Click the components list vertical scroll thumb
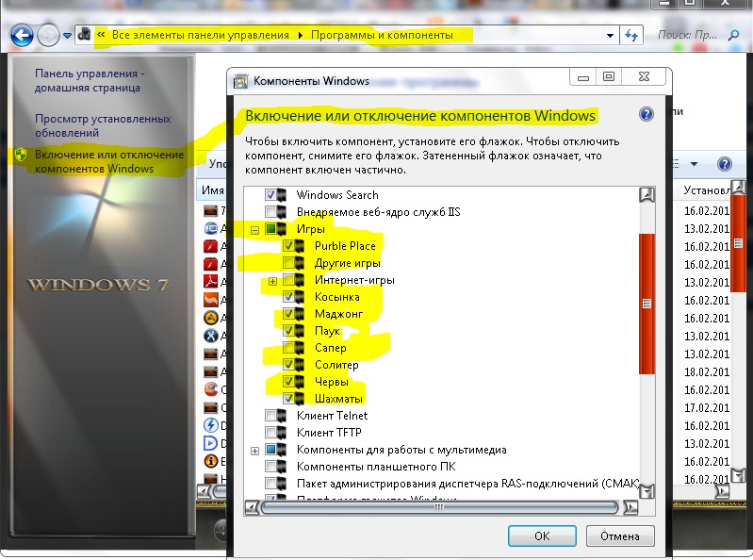Image resolution: width=753 pixels, height=560 pixels. (647, 304)
